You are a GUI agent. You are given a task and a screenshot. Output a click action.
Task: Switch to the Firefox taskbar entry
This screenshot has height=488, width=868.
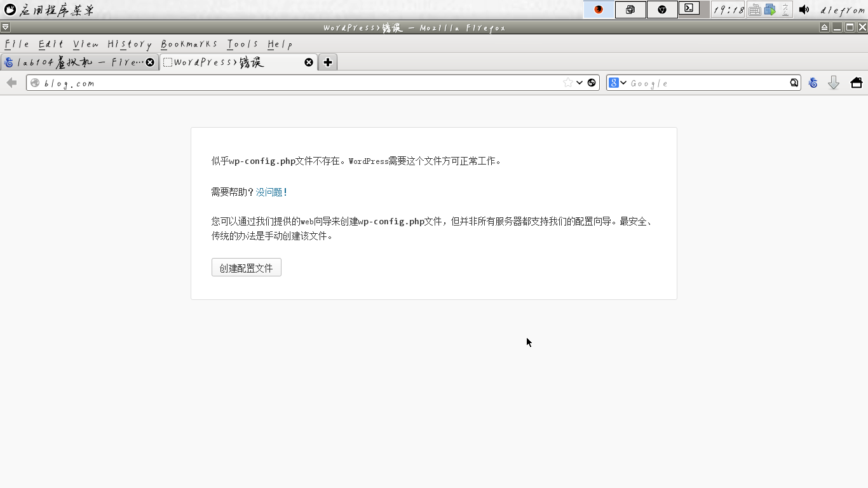click(599, 10)
